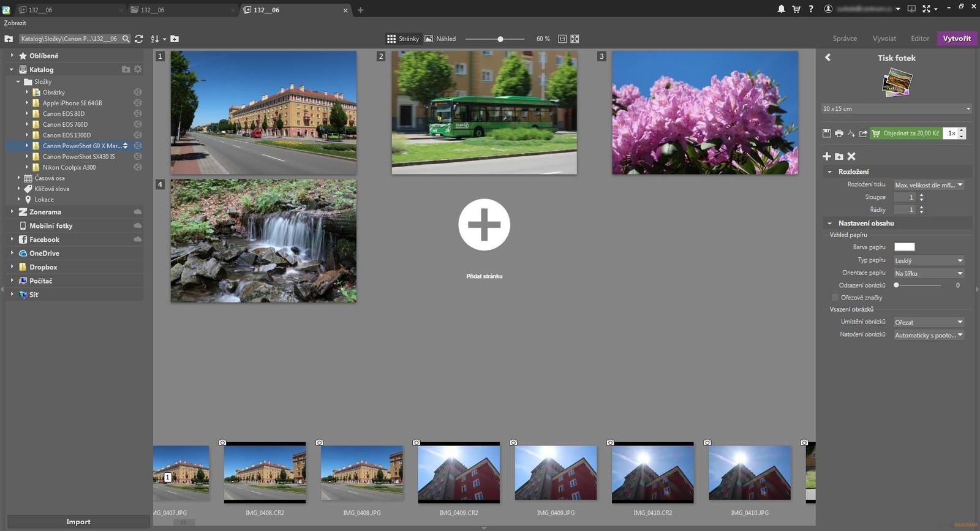Save the project with the floppy disk icon
This screenshot has width=980, height=531.
[x=827, y=133]
